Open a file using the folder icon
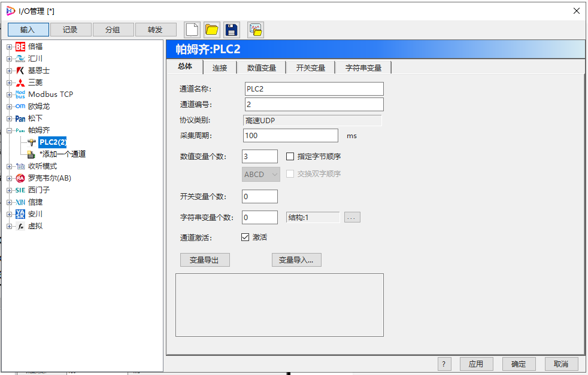This screenshot has height=375, width=588. point(211,29)
